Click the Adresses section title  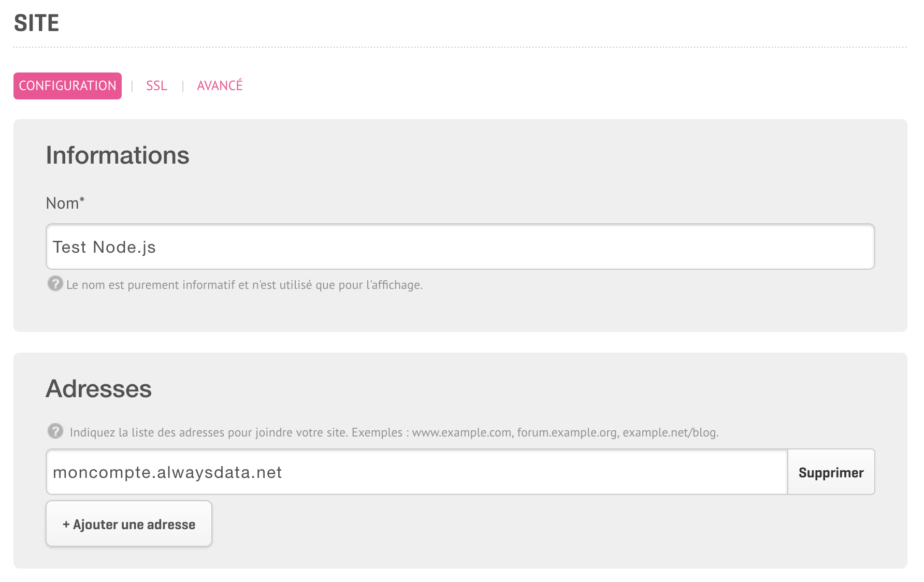[99, 389]
